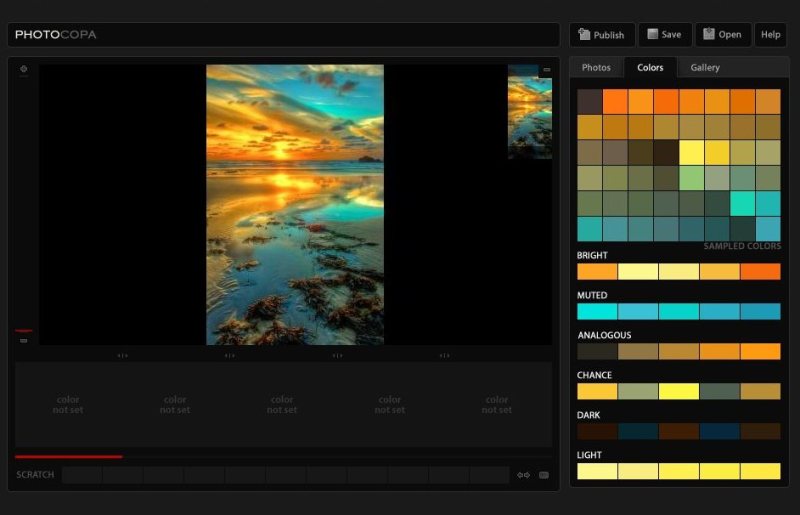
Task: Click the last splitter handle between color slots
Action: click(444, 355)
